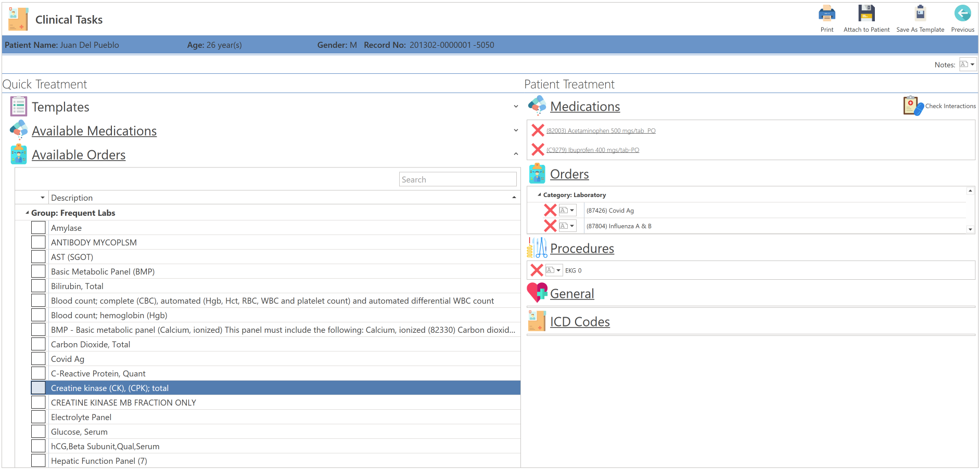The image size is (980, 469).
Task: Click the Orders list scroll down arrow
Action: pyautogui.click(x=970, y=229)
